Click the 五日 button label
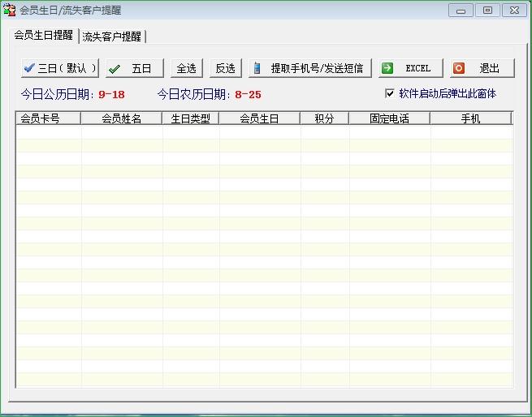 click(141, 68)
